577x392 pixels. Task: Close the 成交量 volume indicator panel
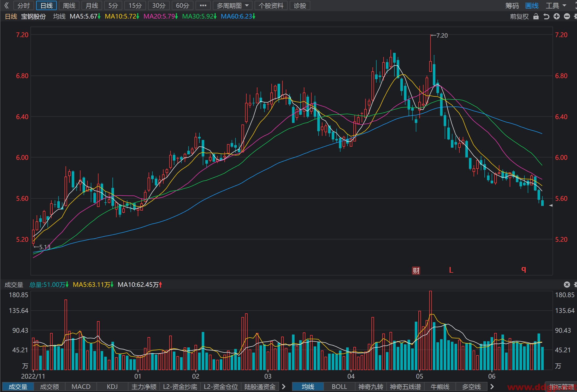[x=567, y=285]
